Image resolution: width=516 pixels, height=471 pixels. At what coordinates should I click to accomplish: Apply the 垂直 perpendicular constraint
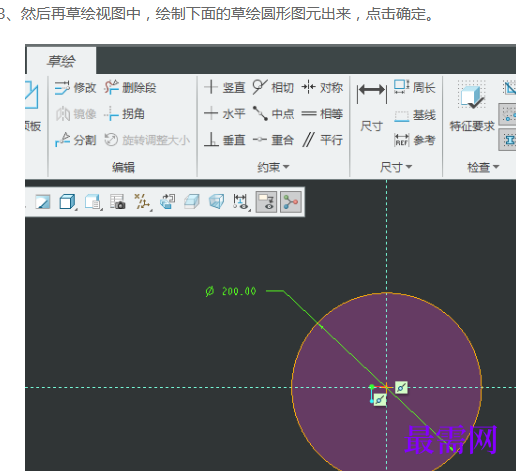pos(225,140)
